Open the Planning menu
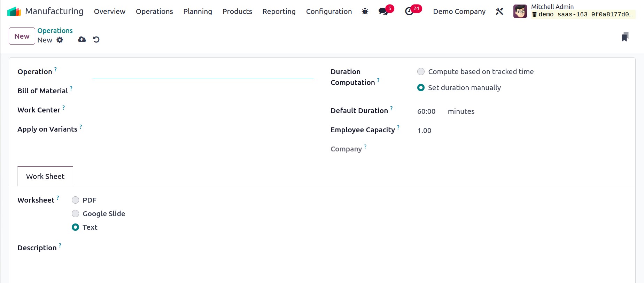Image resolution: width=644 pixels, height=283 pixels. (197, 11)
